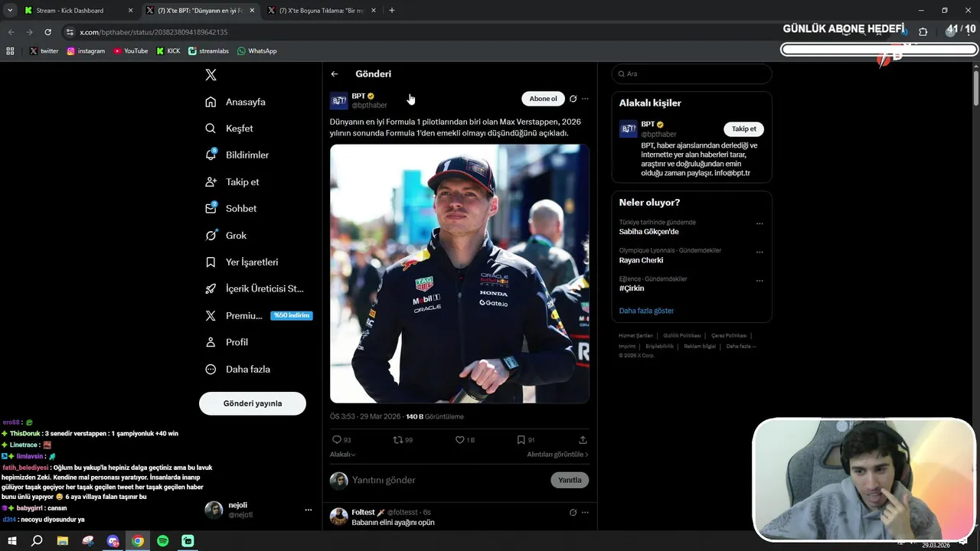Open File Explorer from taskbar
This screenshot has height=551, width=980.
(63, 541)
